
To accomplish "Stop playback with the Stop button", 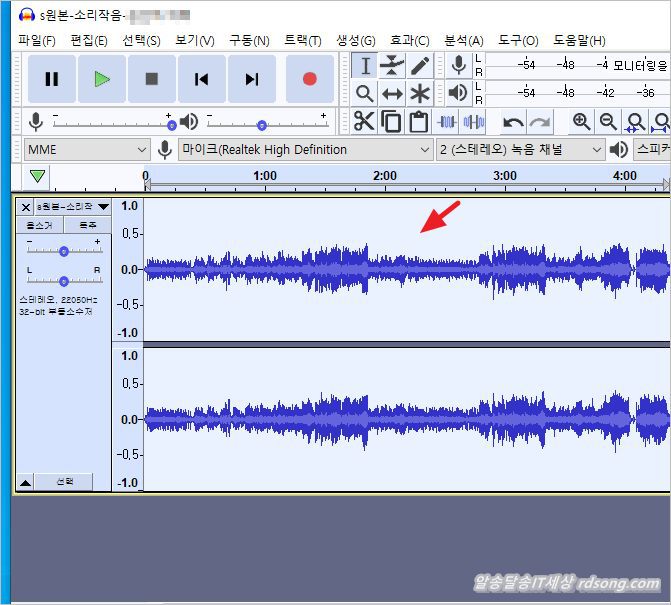I will (x=152, y=79).
